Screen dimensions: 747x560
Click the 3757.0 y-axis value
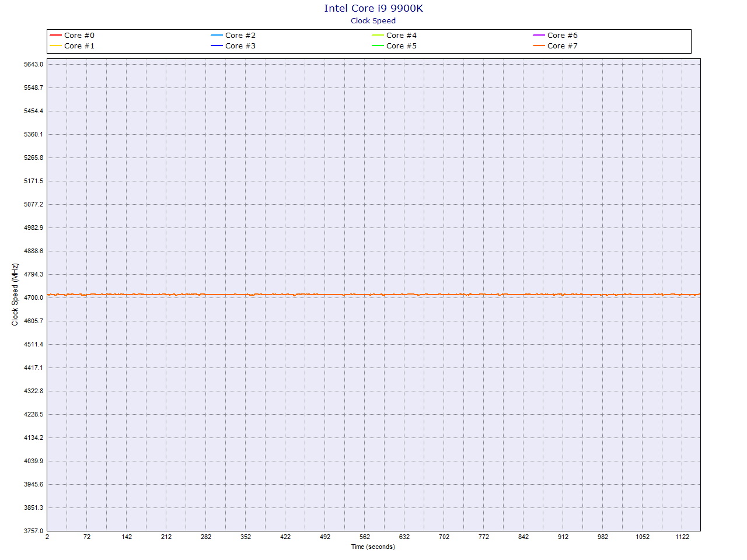pos(33,531)
